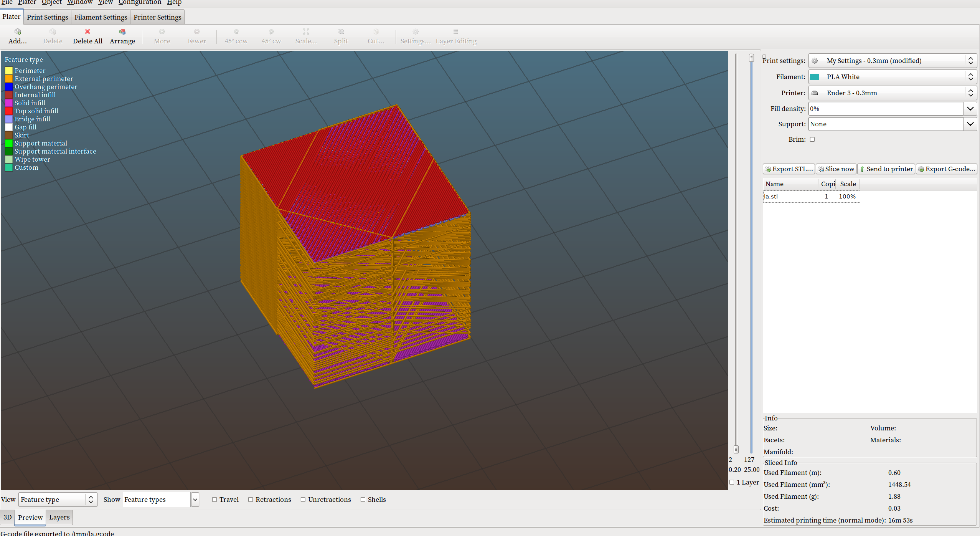Screen dimensions: 980x536
Task: Click the Delete All red X icon
Action: point(87,32)
